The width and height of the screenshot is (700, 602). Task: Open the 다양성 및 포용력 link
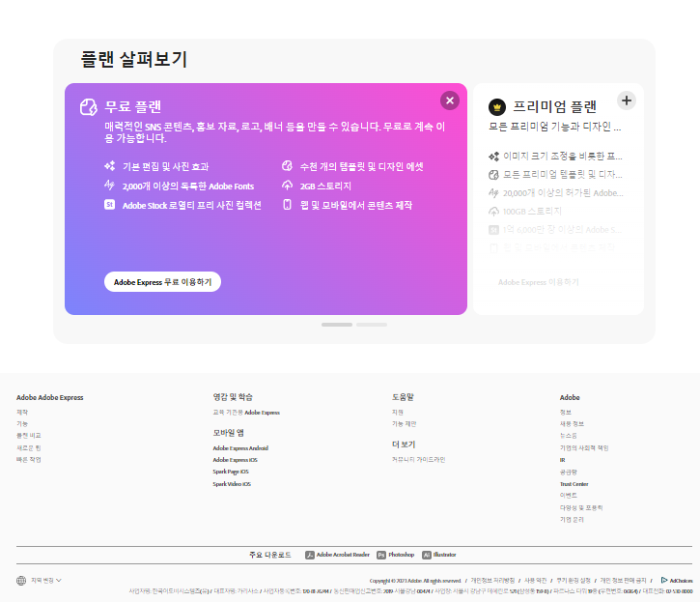(581, 507)
